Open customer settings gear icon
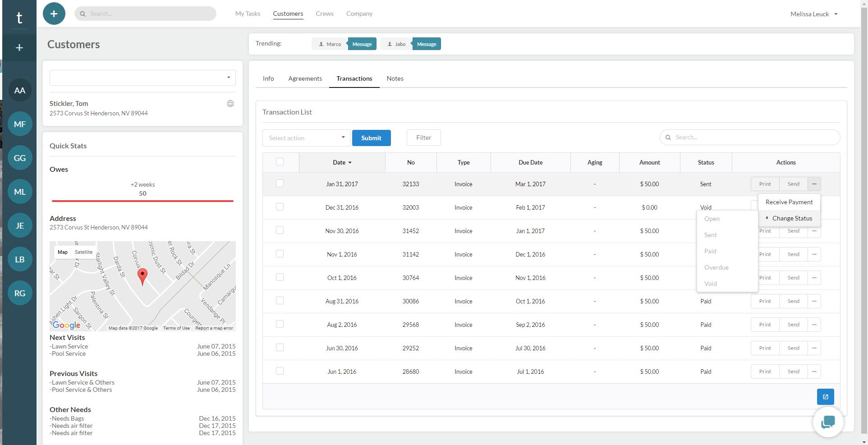Viewport: 868px width, 445px height. point(230,104)
